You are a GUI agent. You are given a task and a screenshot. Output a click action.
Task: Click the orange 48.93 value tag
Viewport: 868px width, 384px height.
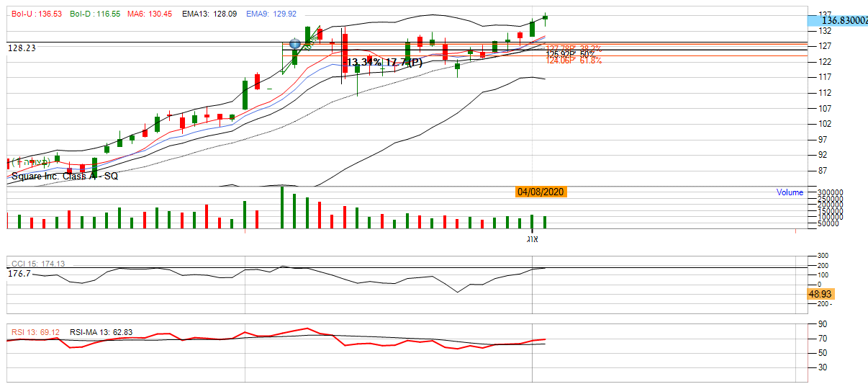[x=820, y=294]
